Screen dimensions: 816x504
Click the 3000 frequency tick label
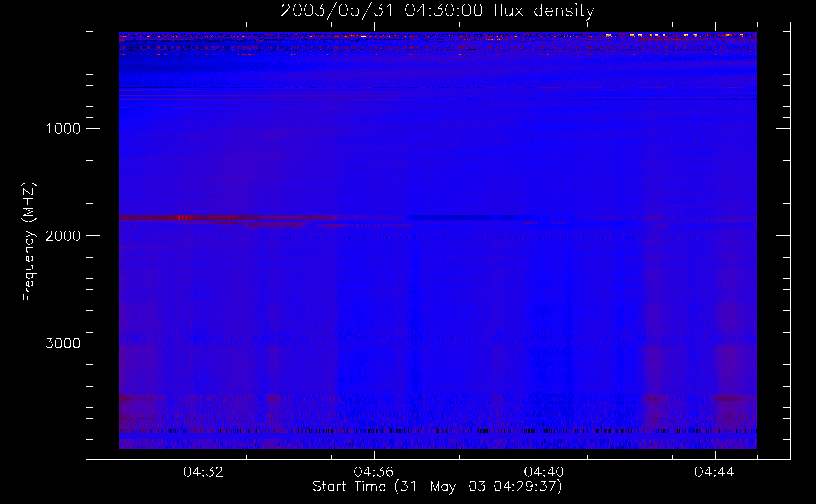[x=63, y=343]
